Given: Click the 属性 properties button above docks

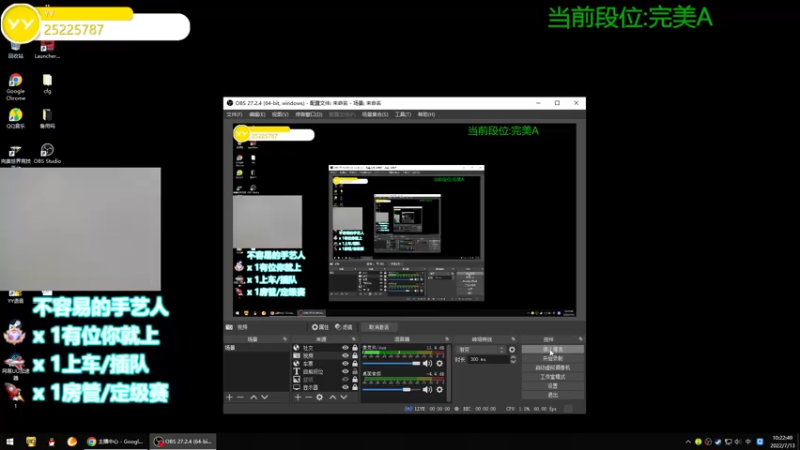Looking at the screenshot, I should 320,327.
